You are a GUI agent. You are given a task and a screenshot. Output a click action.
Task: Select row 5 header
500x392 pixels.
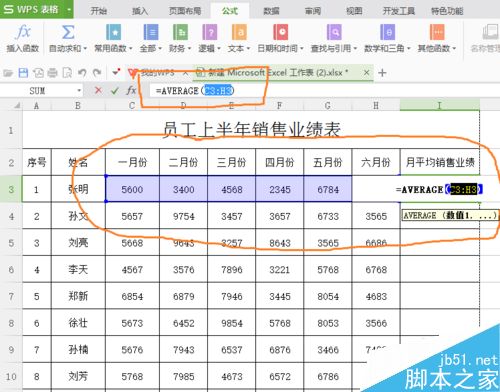point(11,243)
